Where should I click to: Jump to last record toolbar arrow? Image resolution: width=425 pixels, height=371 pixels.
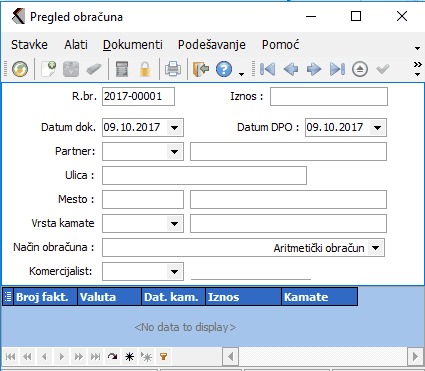[337, 69]
